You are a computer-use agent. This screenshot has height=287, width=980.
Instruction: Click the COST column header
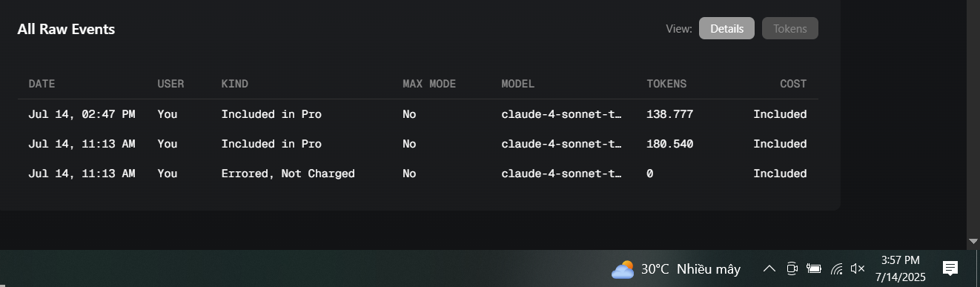click(793, 84)
